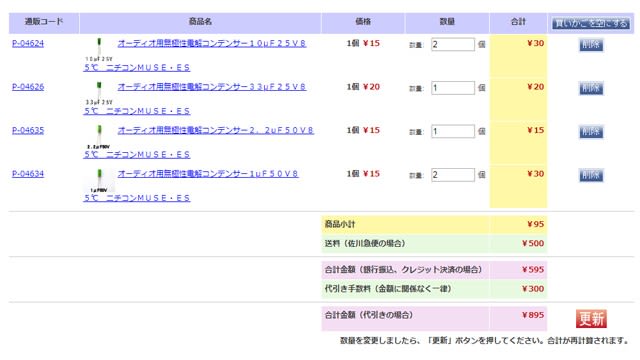The width and height of the screenshot is (640, 360).
Task: Click the 10μF 25V capacitor product name
Action: (x=211, y=43)
